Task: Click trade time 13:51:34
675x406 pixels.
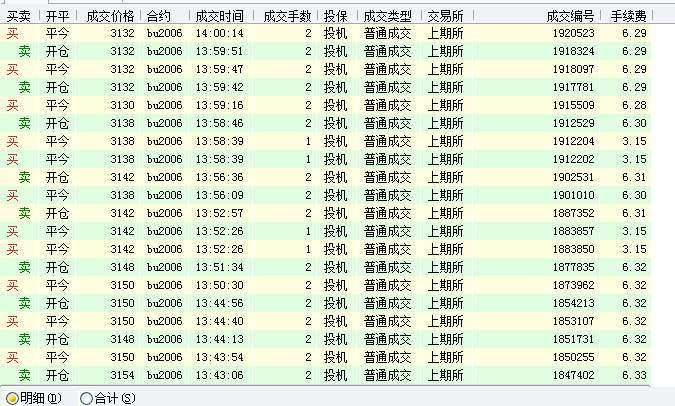Action: (x=220, y=267)
